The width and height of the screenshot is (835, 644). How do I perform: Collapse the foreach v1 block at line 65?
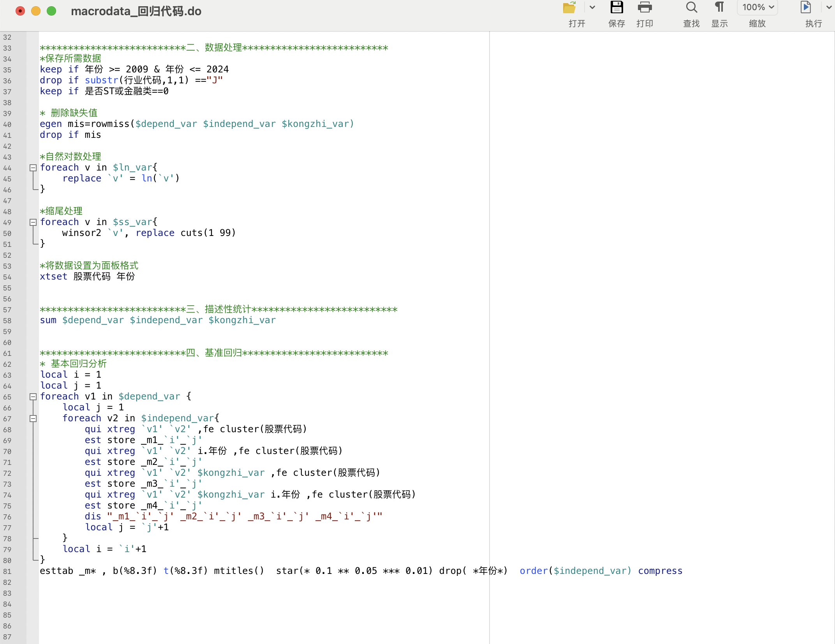pos(33,397)
